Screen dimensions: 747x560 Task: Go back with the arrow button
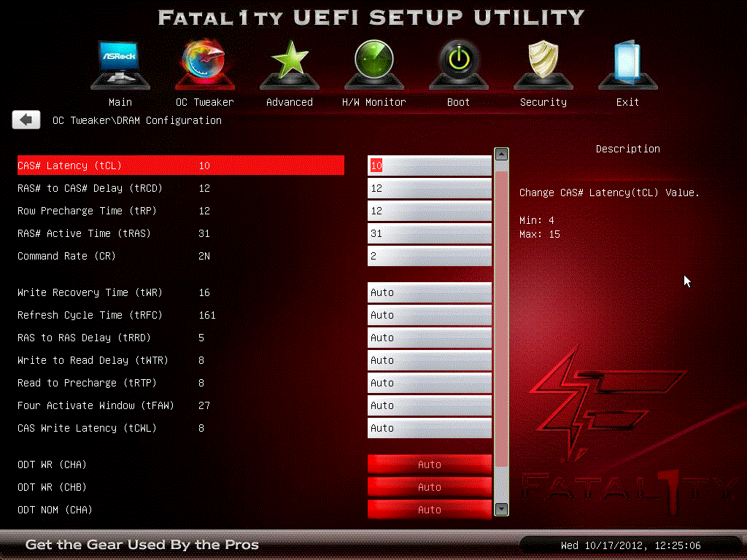[x=26, y=120]
